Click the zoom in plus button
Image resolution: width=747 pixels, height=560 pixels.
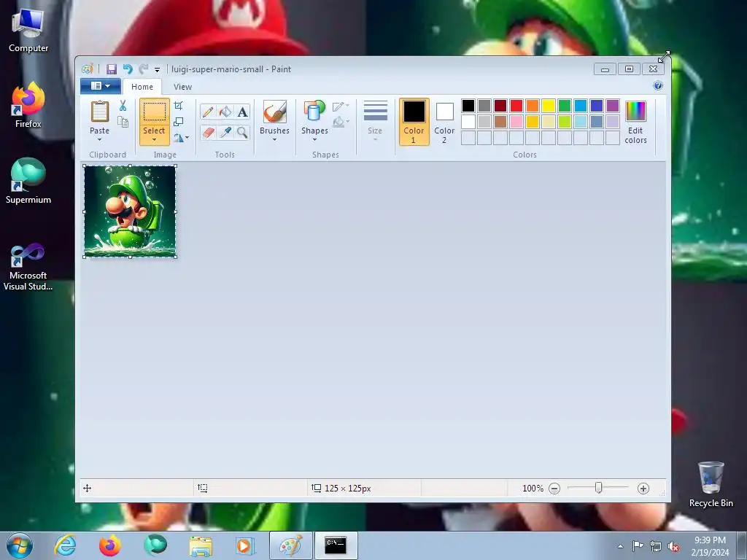click(643, 488)
